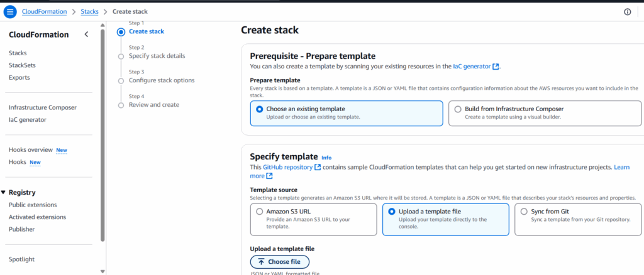Screen dimensions: 644x275
Task: Collapse the Registry section triangle
Action: [x=4, y=193]
